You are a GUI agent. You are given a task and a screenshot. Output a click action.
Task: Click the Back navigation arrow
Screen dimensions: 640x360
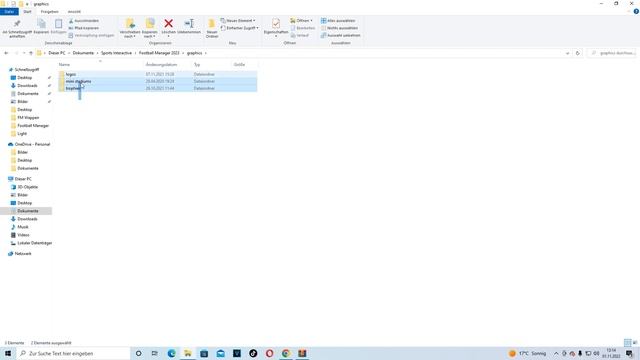(x=6, y=53)
